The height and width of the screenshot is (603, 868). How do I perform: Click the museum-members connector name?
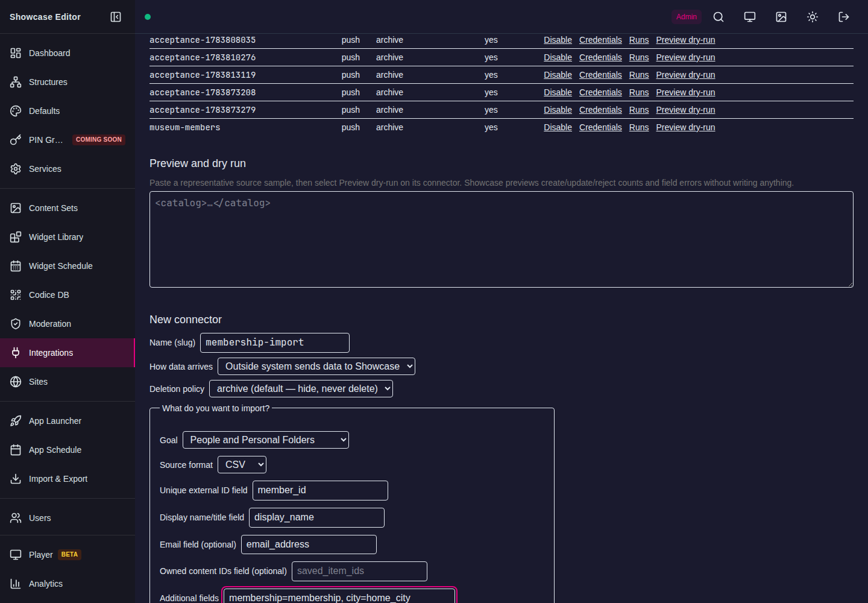[x=185, y=127]
